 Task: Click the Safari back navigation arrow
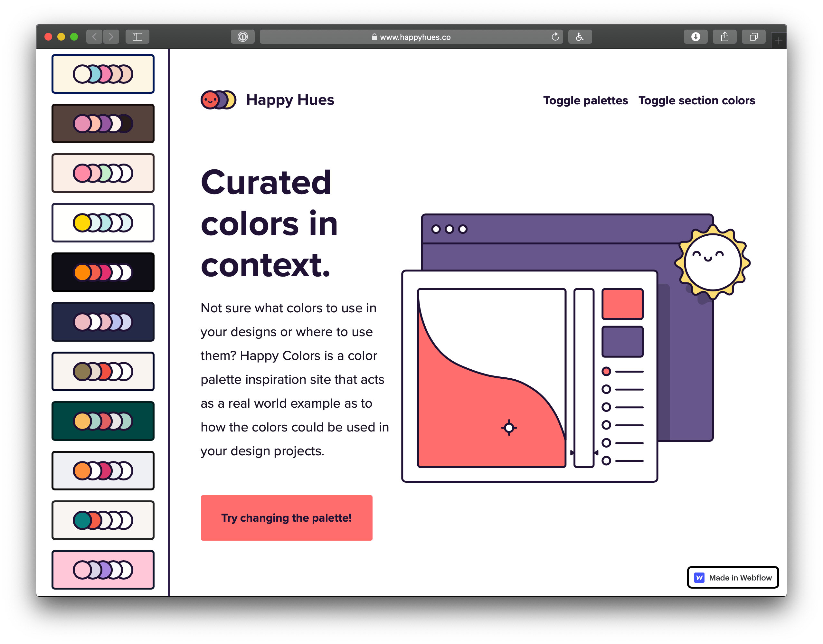94,37
